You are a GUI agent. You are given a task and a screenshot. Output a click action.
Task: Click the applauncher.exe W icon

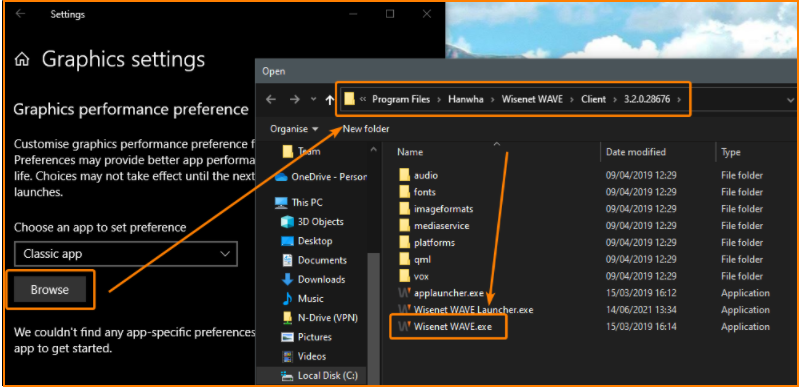coord(405,293)
